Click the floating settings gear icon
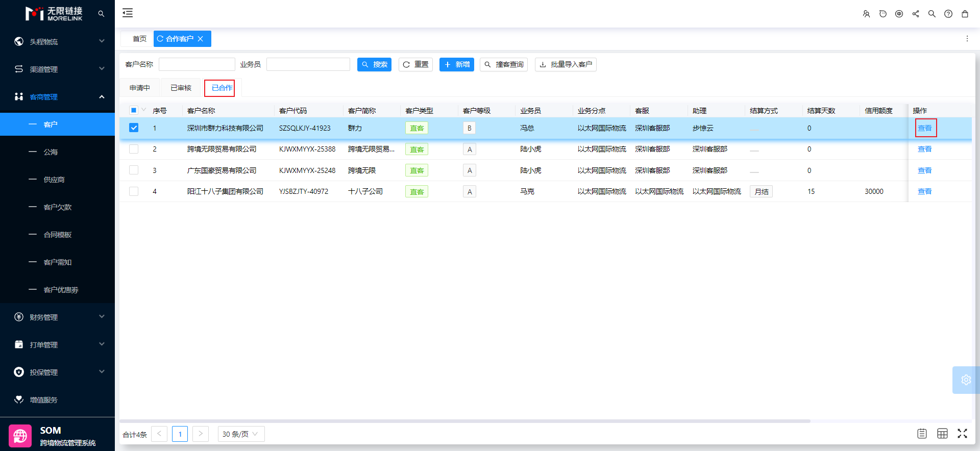Screen dimensions: 980x451 [966, 380]
